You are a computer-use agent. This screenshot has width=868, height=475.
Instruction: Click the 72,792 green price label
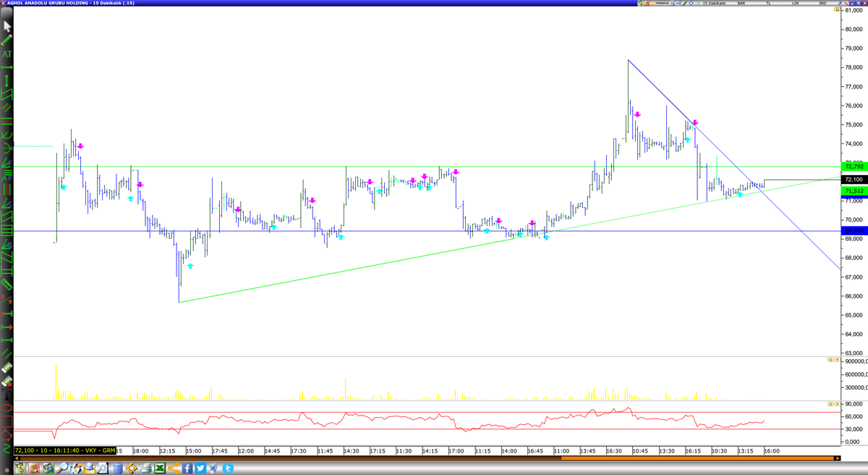coord(854,167)
